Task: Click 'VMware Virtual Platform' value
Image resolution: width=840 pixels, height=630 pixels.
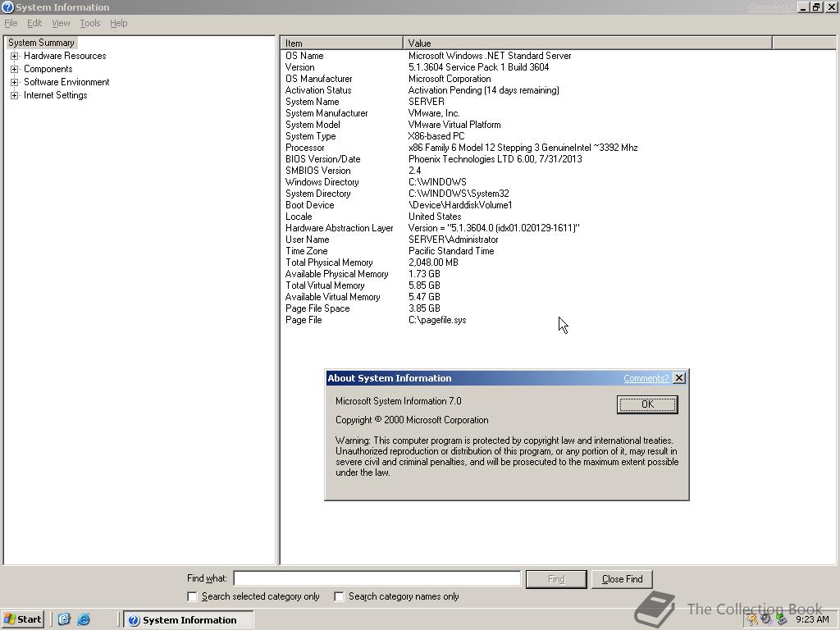Action: 454,125
